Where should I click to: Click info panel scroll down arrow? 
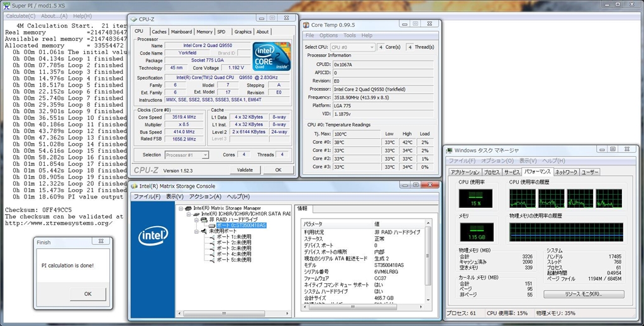428,300
